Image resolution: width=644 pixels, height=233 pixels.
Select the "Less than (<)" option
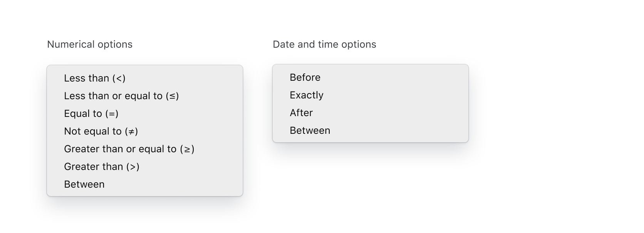point(95,78)
